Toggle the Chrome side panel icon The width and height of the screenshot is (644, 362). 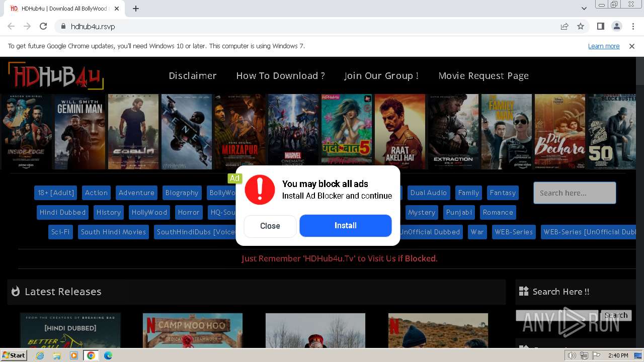[600, 26]
